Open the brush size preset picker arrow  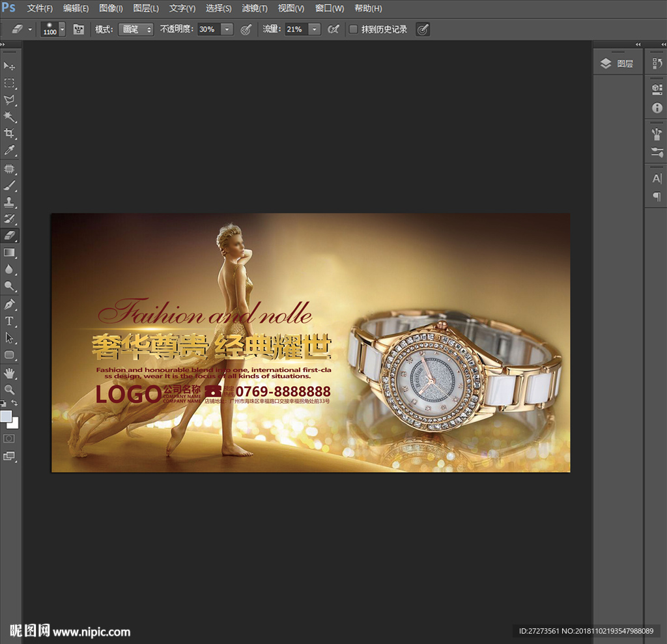pos(62,29)
